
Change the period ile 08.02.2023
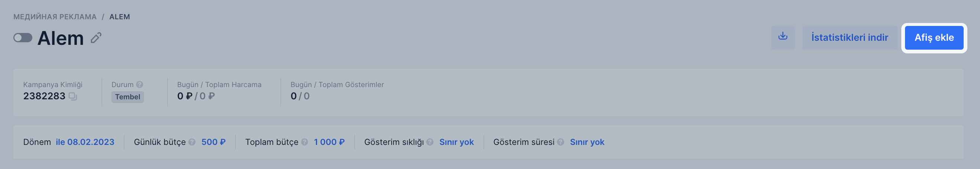pyautogui.click(x=85, y=142)
